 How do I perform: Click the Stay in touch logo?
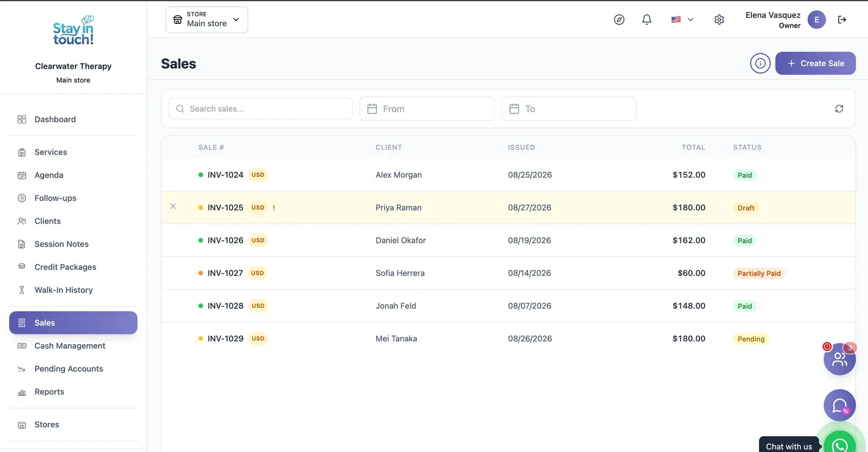[73, 31]
